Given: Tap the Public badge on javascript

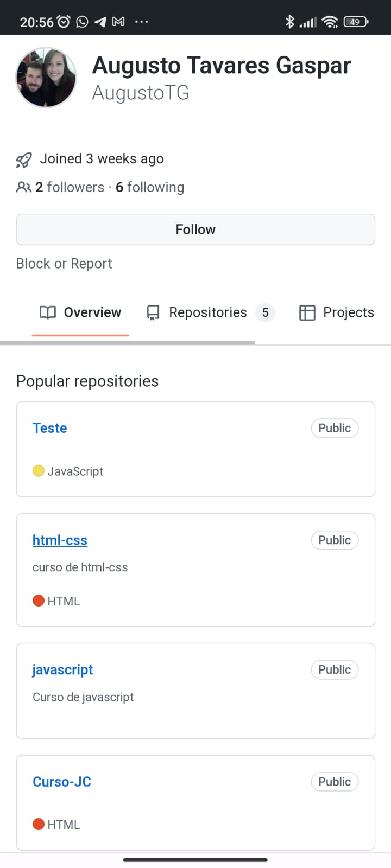Looking at the screenshot, I should pyautogui.click(x=335, y=670).
